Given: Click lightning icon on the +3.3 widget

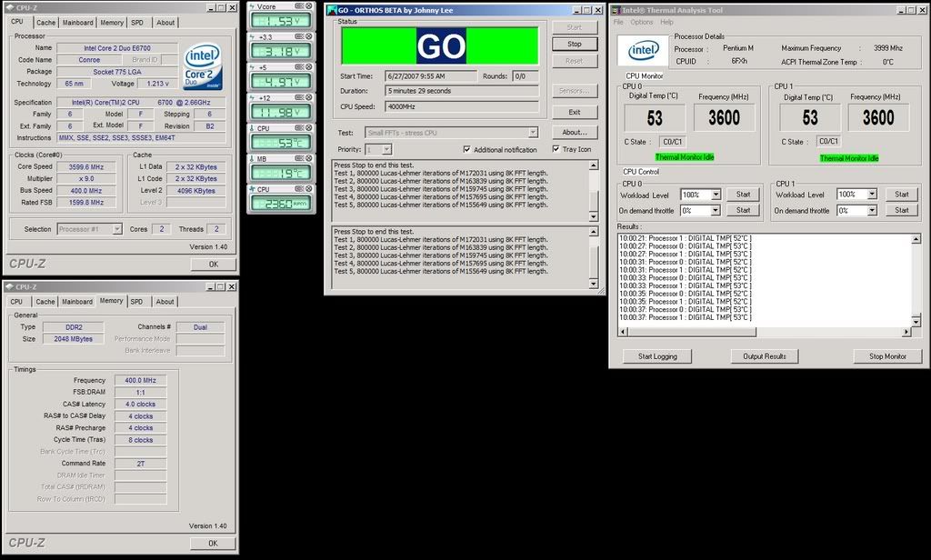Looking at the screenshot, I should (253, 37).
